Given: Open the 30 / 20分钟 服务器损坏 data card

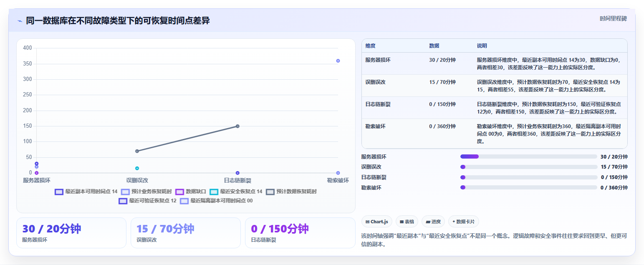Looking at the screenshot, I should (x=71, y=233).
